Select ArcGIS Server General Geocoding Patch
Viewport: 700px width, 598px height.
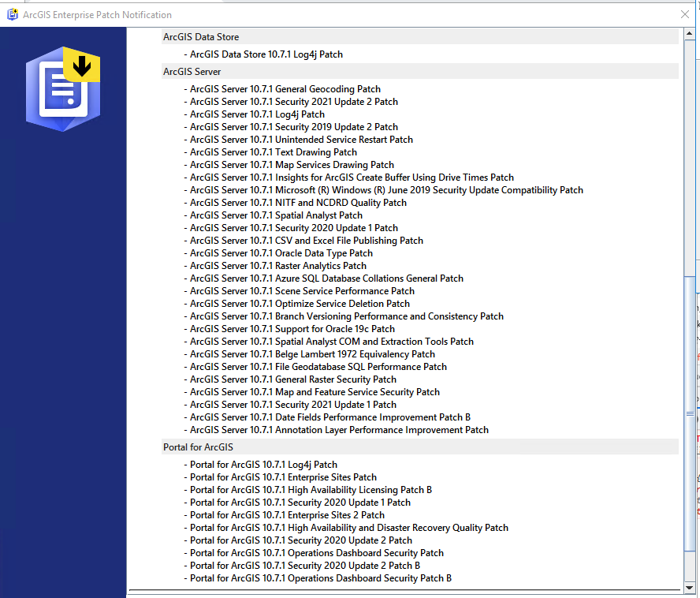[282, 89]
